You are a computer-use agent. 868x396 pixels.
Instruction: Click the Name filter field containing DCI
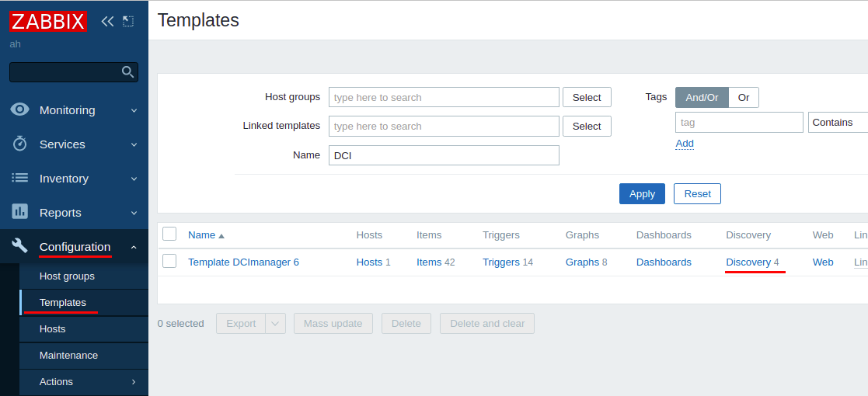pyautogui.click(x=444, y=155)
